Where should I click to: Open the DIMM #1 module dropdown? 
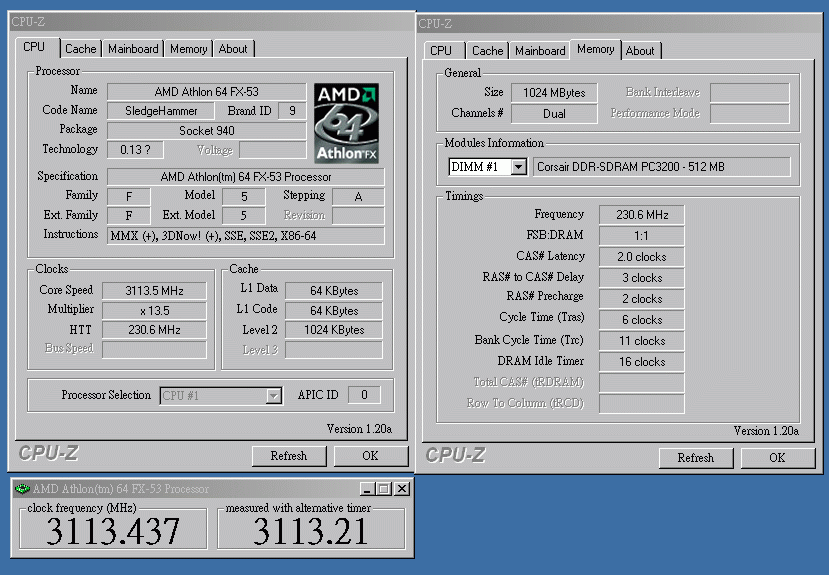[x=519, y=167]
